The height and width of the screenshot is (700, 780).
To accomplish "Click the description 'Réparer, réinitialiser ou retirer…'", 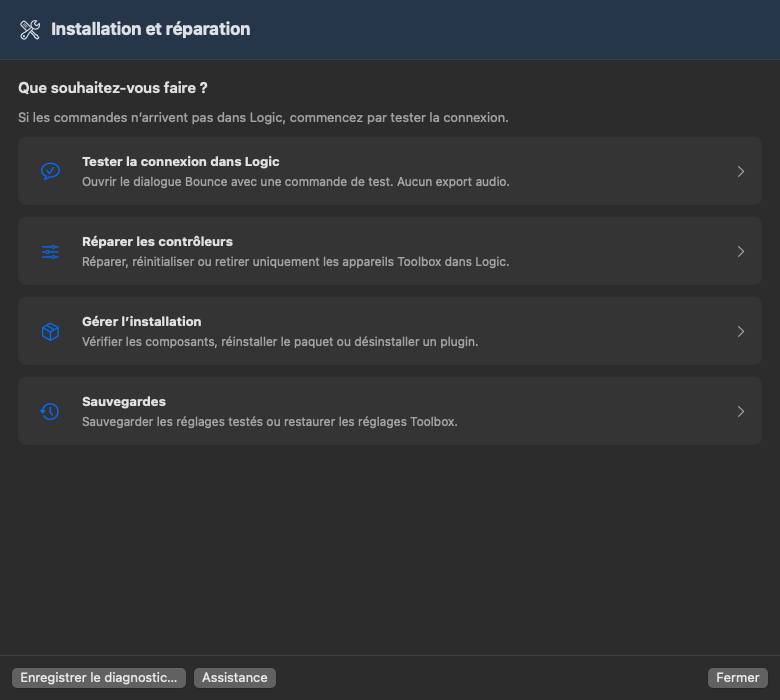I will [x=295, y=262].
